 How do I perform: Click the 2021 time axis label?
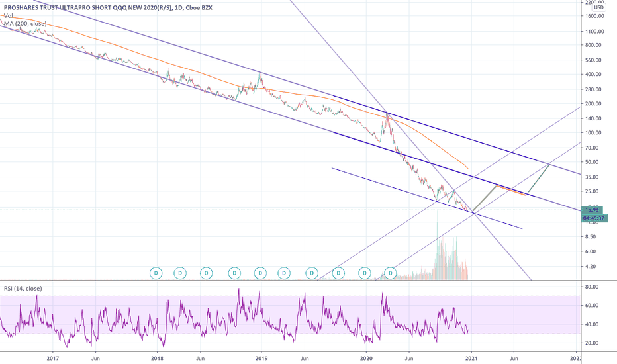coord(471,359)
